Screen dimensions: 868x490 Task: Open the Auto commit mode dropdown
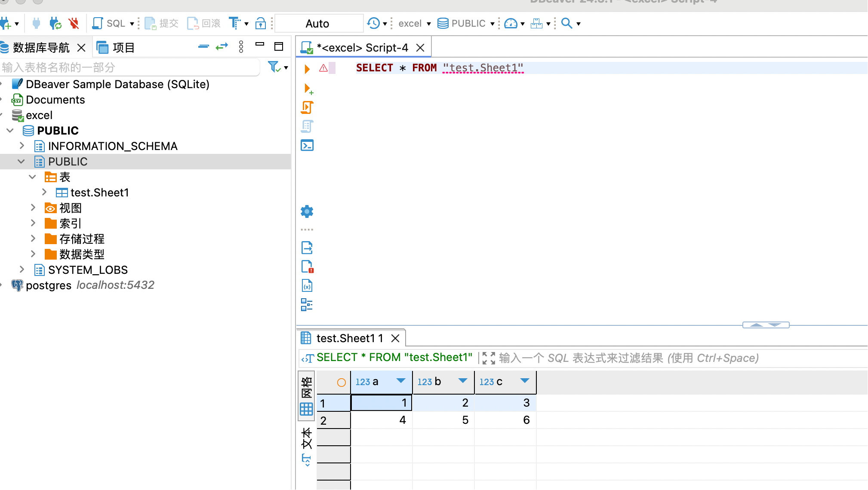coord(319,24)
